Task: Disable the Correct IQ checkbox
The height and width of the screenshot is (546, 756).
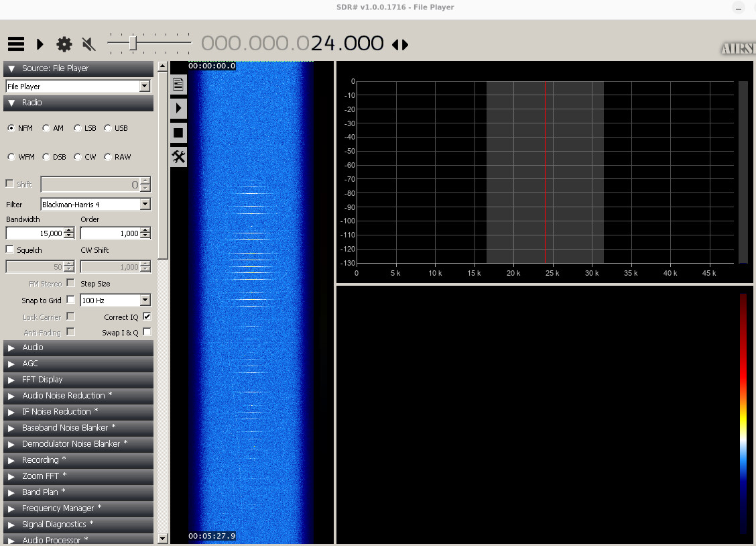Action: (x=147, y=317)
